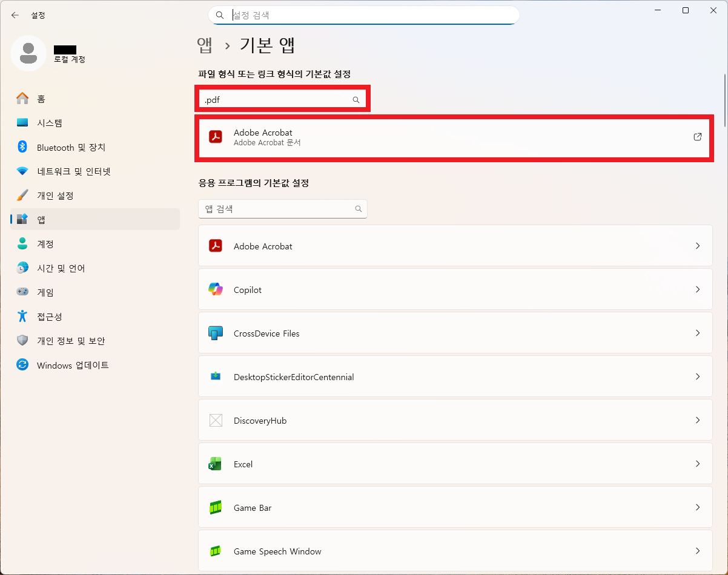The image size is (728, 575).
Task: Click the 계정 sidebar icon
Action: [22, 243]
